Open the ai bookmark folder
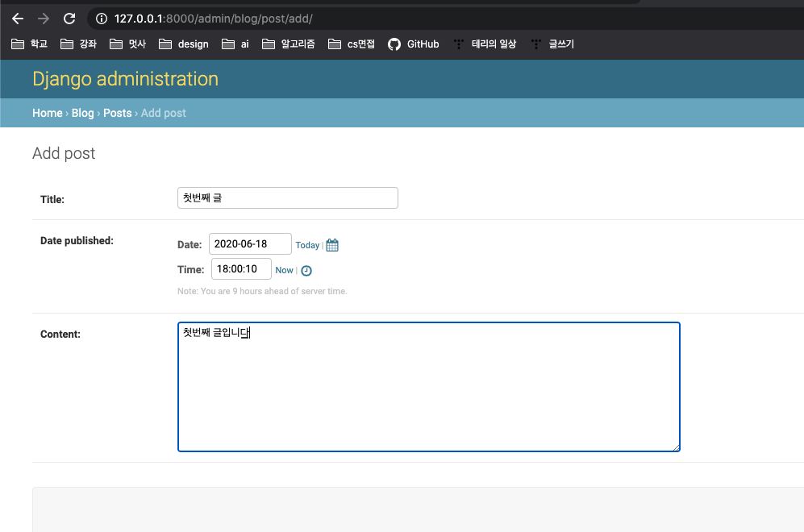 click(x=235, y=44)
